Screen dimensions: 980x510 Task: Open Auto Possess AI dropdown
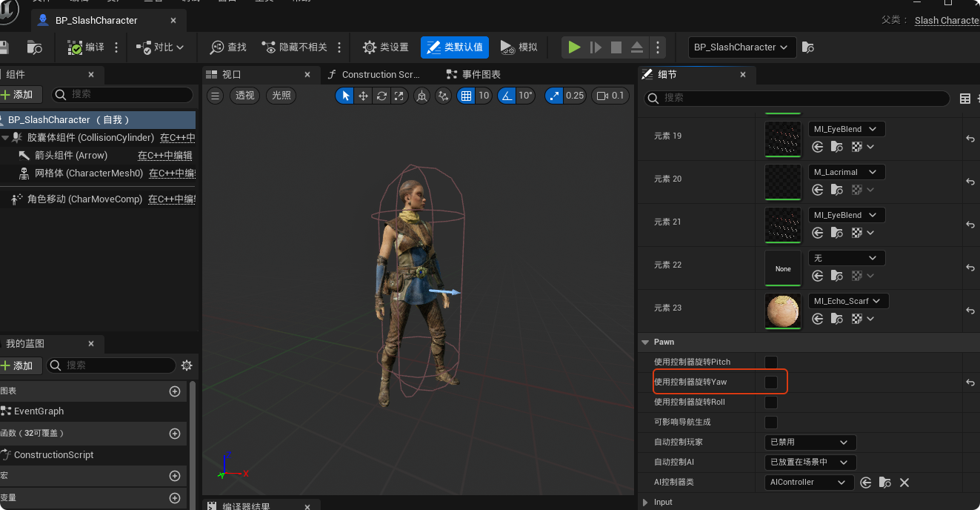point(810,462)
